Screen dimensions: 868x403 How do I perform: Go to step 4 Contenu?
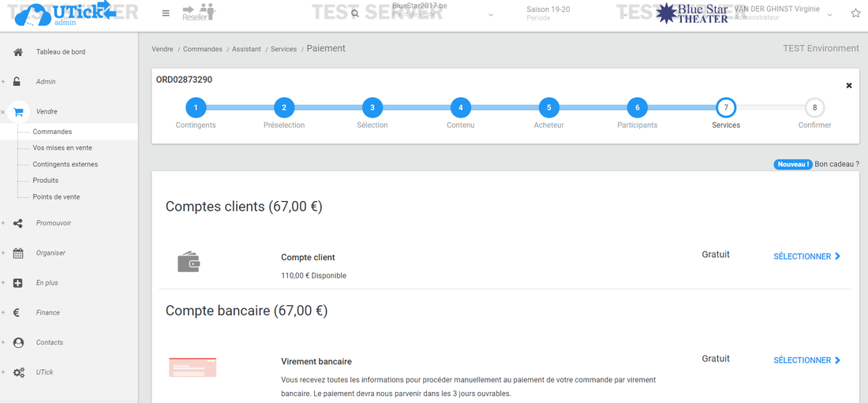[460, 108]
